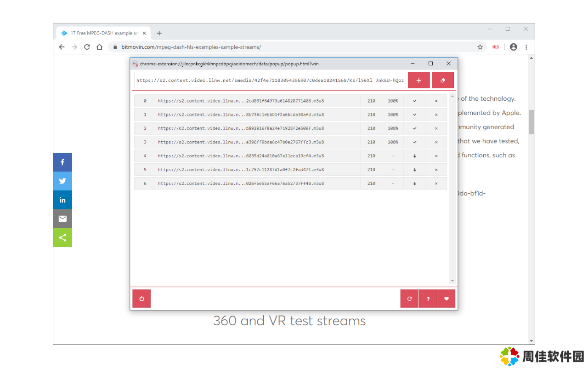Click the red plus add-URL button

point(418,80)
